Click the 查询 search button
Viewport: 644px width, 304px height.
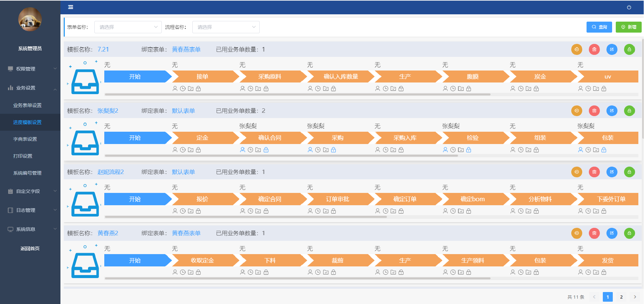599,27
